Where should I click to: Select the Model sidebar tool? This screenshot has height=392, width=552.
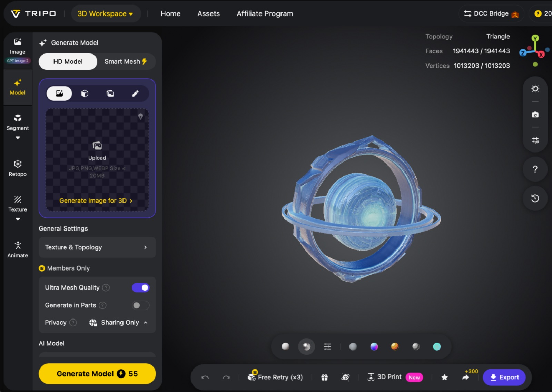(x=18, y=87)
